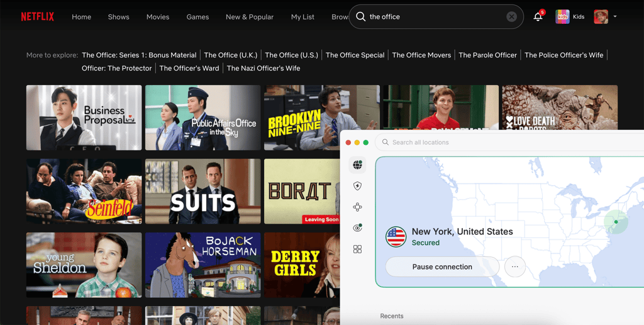The width and height of the screenshot is (644, 325).
Task: Open the Shows tab
Action: (119, 17)
